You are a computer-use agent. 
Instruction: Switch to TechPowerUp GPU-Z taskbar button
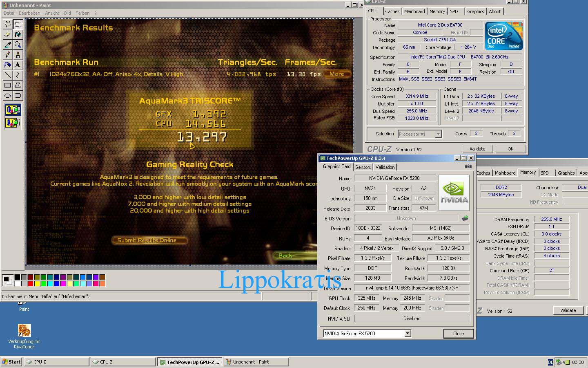190,362
